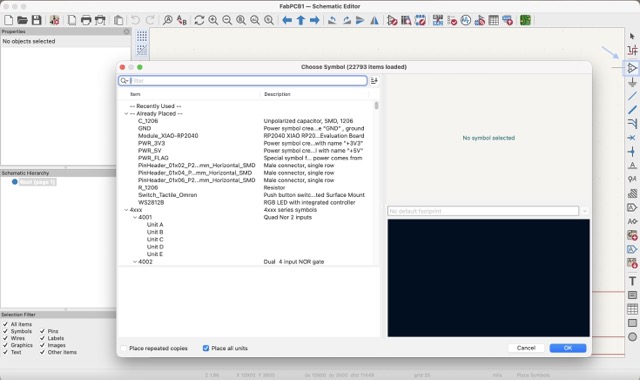Select C_1206 in symbol list
The image size is (640, 380).
[148, 121]
